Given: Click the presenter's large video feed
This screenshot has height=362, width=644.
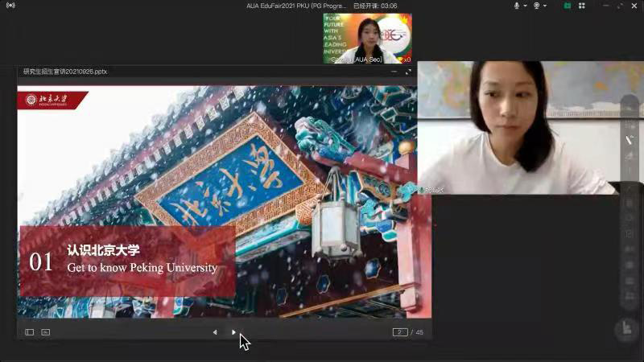Looking at the screenshot, I should click(518, 128).
